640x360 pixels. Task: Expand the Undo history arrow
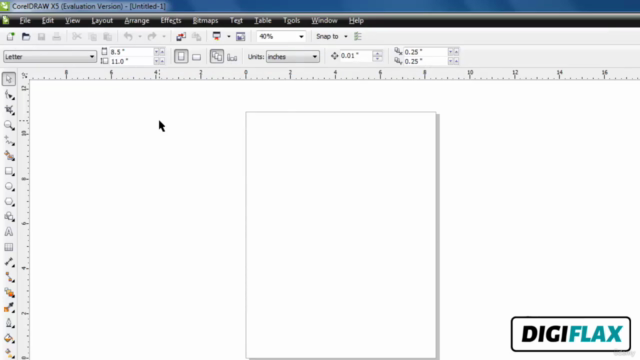click(x=140, y=37)
